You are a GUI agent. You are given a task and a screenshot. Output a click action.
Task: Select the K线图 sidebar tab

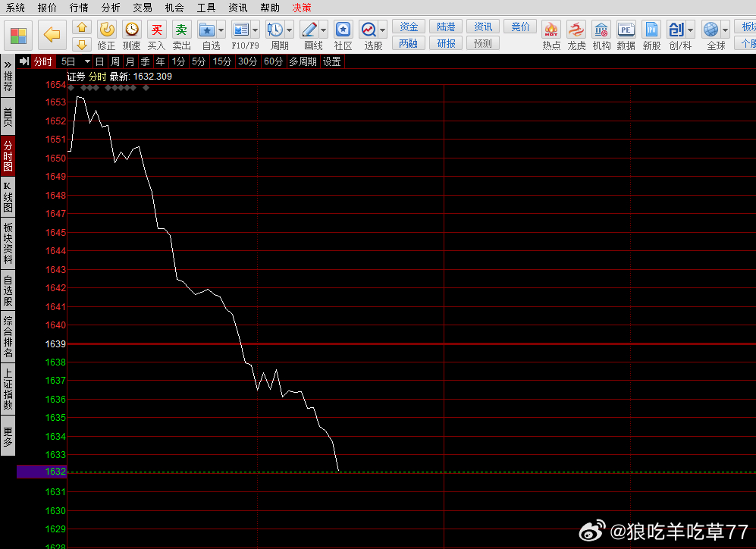8,196
